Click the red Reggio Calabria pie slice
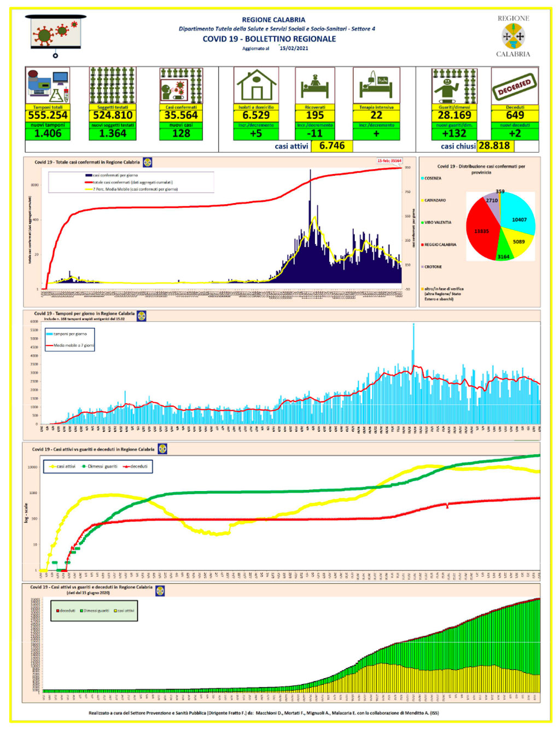 point(482,229)
